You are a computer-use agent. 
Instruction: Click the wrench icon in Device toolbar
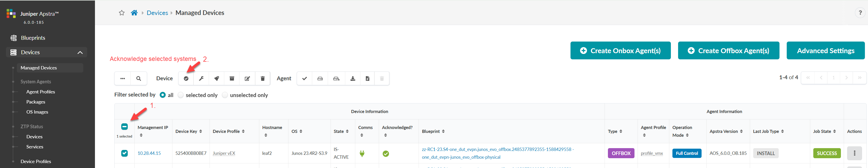[201, 78]
